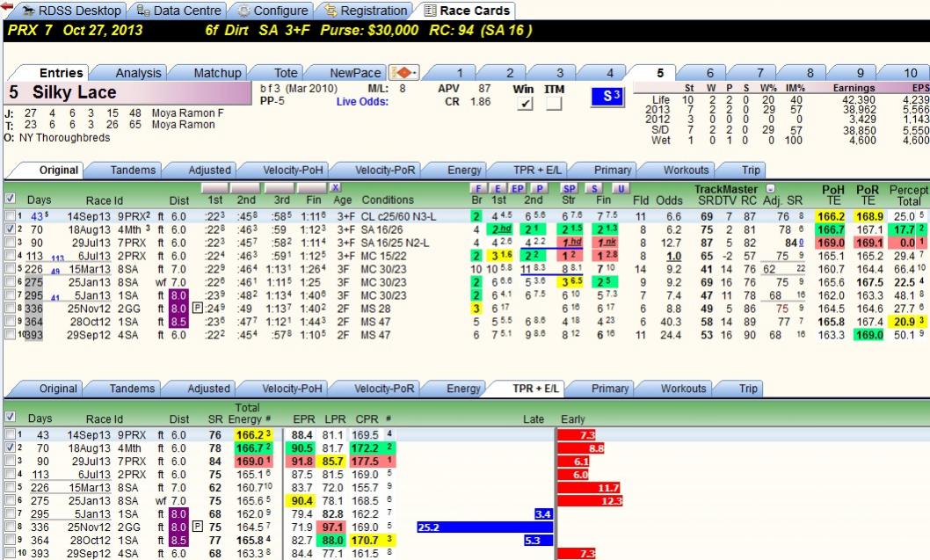Viewport: 930px width, 560px height.
Task: Click the Odds column header
Action: (x=669, y=200)
